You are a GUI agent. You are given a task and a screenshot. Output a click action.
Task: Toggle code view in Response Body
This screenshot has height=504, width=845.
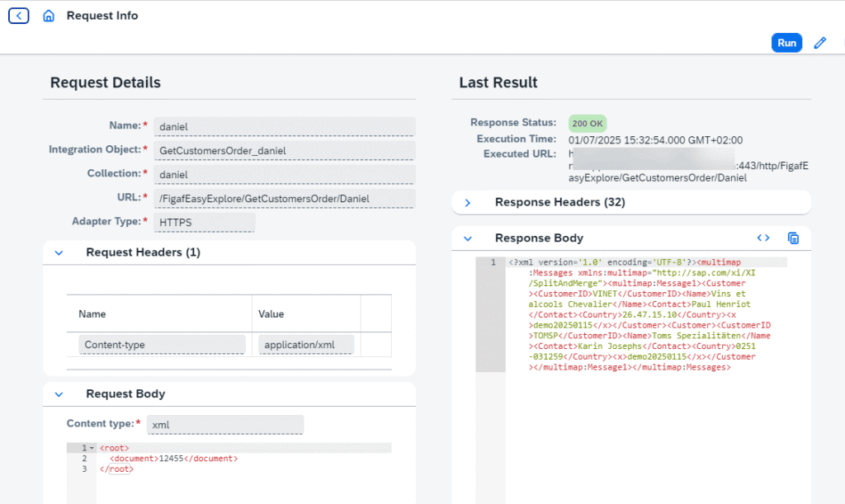[x=763, y=238]
